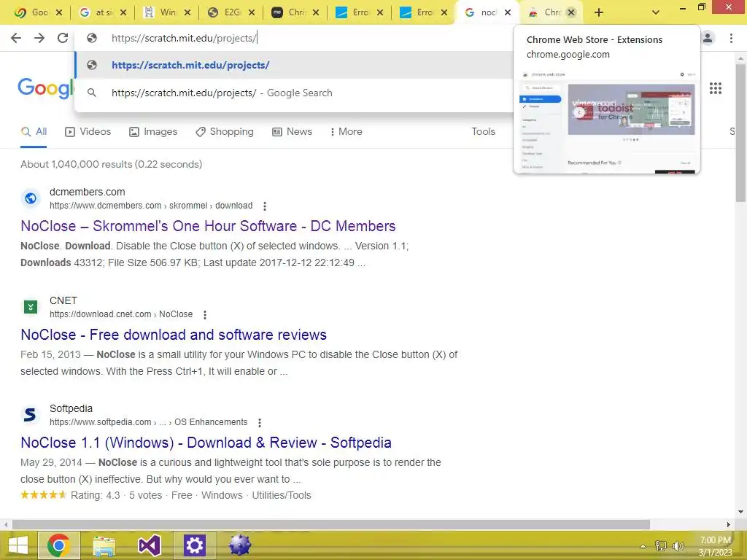Screen dimensions: 747x560
Task: Open options for the CNET result
Action: coord(205,314)
